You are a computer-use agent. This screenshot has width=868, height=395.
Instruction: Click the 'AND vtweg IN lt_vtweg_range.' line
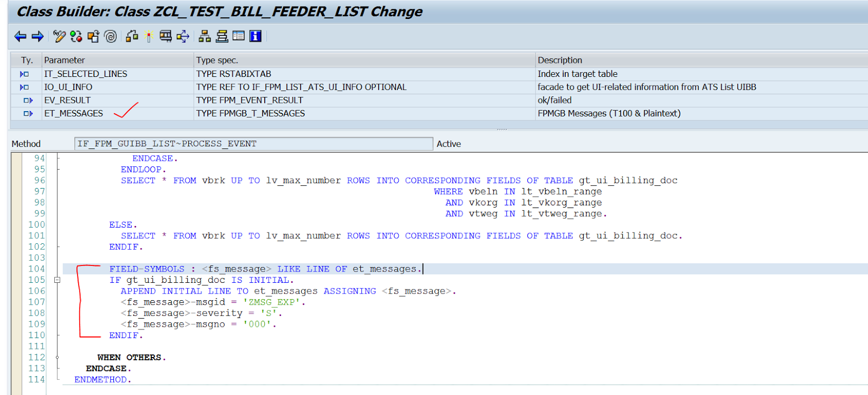[526, 214]
